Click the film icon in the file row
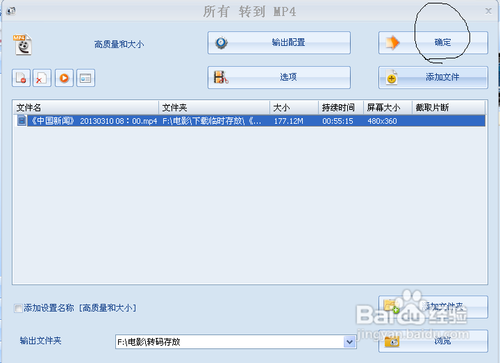The width and height of the screenshot is (500, 363). tap(22, 121)
